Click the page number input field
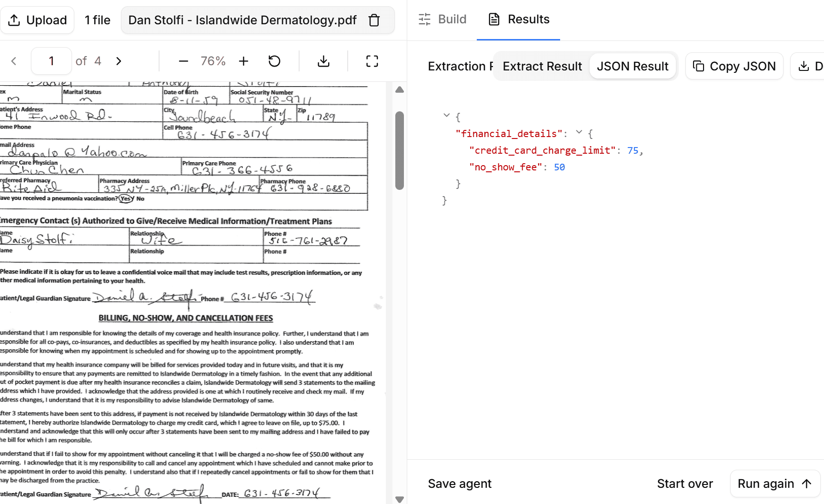The height and width of the screenshot is (504, 824). pyautogui.click(x=51, y=61)
